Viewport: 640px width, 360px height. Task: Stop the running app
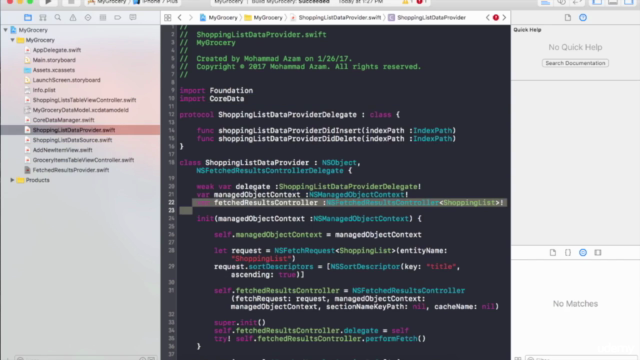tap(71, 2)
